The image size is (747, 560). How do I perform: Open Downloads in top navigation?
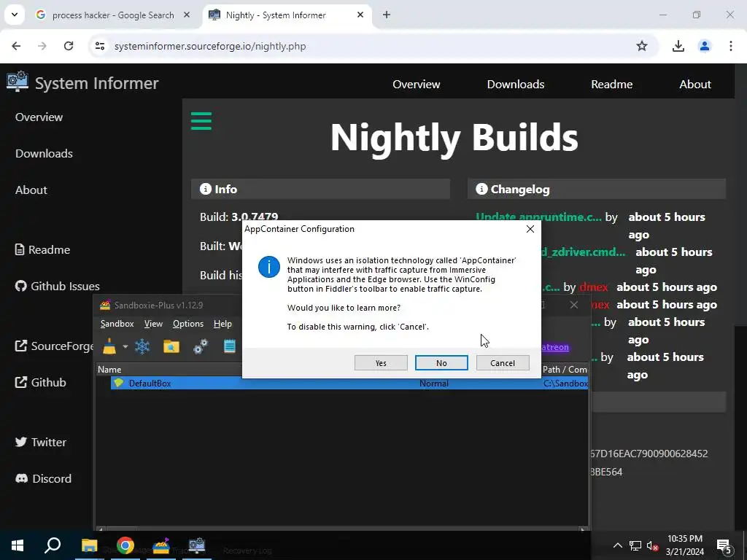click(x=516, y=85)
